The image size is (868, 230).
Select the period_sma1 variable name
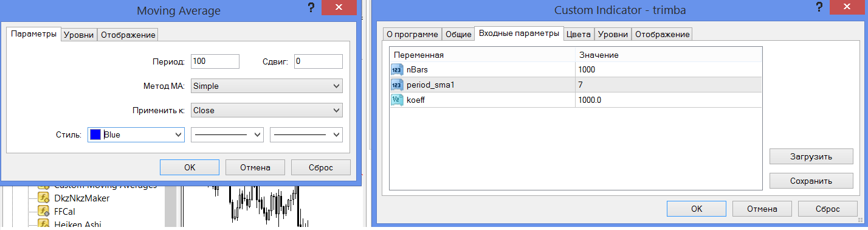(430, 85)
